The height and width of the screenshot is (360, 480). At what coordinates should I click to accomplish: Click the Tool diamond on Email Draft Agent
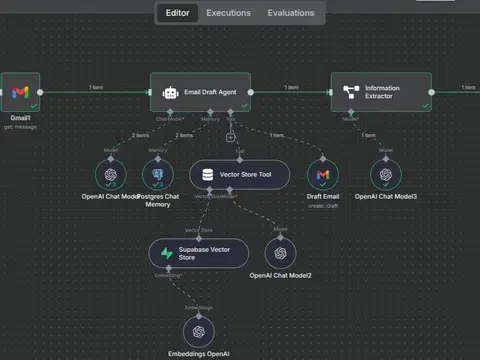230,112
